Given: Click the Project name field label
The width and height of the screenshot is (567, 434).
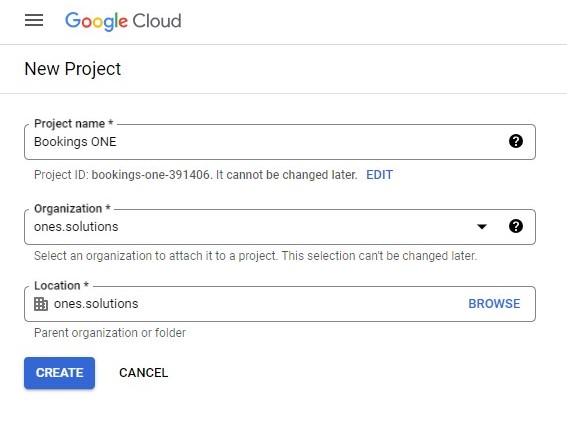Looking at the screenshot, I should click(x=74, y=123).
